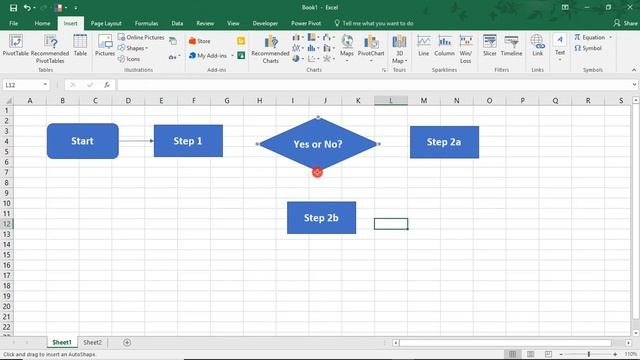Open the Shapes gallery dropdown
The width and height of the screenshot is (640, 360).
click(x=133, y=48)
